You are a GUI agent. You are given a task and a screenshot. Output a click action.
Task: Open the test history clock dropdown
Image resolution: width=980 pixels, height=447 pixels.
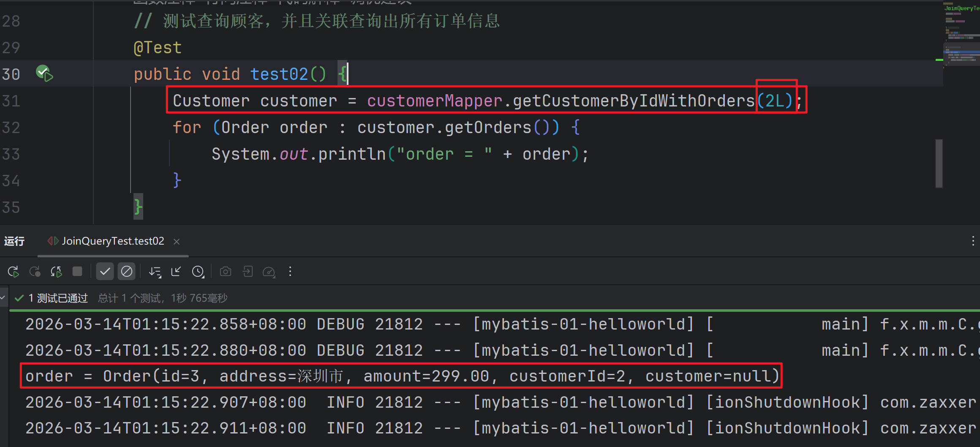coord(198,272)
